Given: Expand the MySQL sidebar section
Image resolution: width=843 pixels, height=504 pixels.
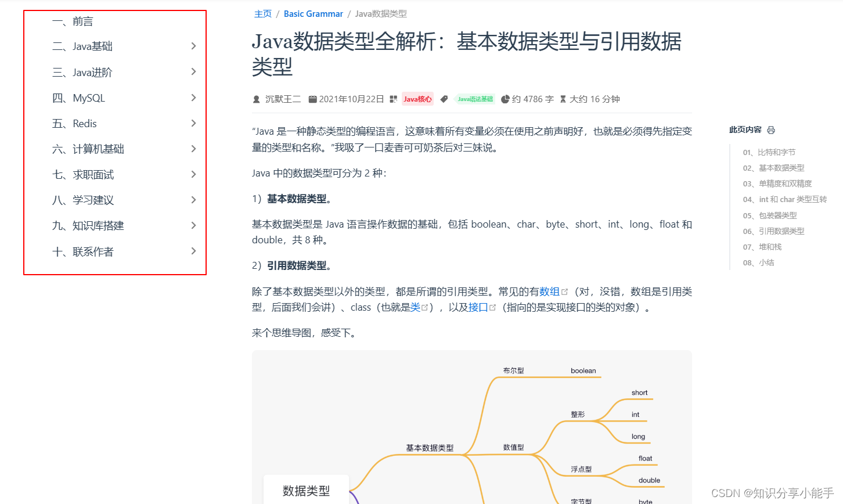Looking at the screenshot, I should (x=193, y=98).
